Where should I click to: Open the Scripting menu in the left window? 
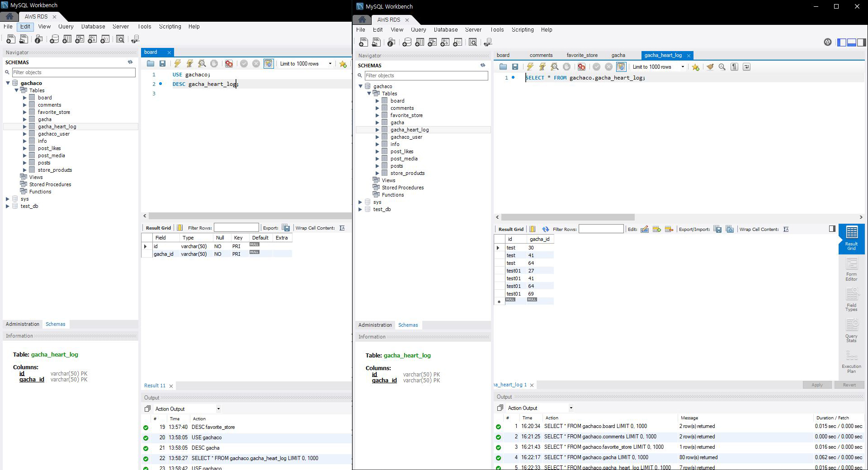[x=170, y=27]
